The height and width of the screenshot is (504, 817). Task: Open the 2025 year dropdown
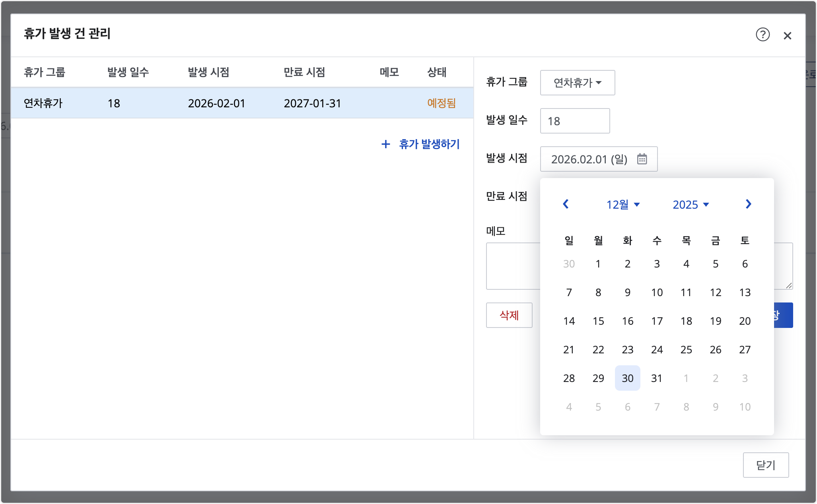click(x=691, y=205)
